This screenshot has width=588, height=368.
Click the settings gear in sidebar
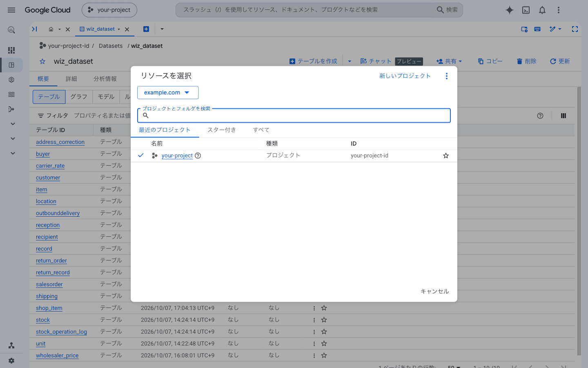click(x=11, y=361)
